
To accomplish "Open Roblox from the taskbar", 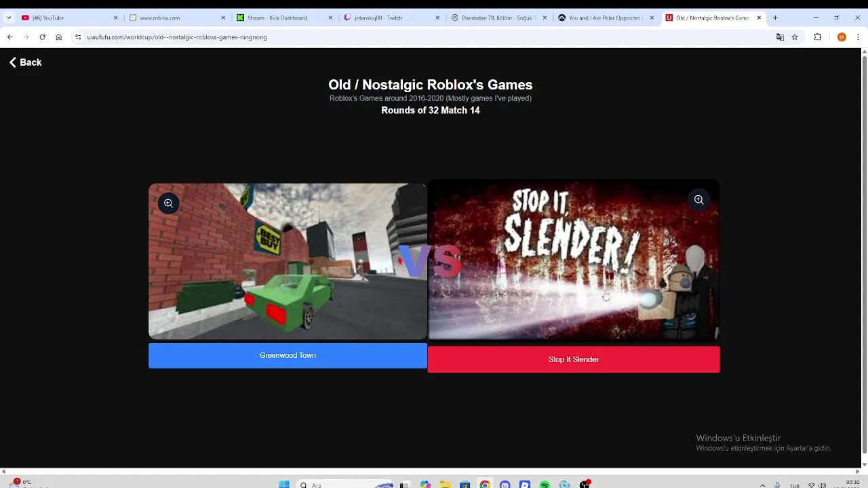I will coord(524,485).
